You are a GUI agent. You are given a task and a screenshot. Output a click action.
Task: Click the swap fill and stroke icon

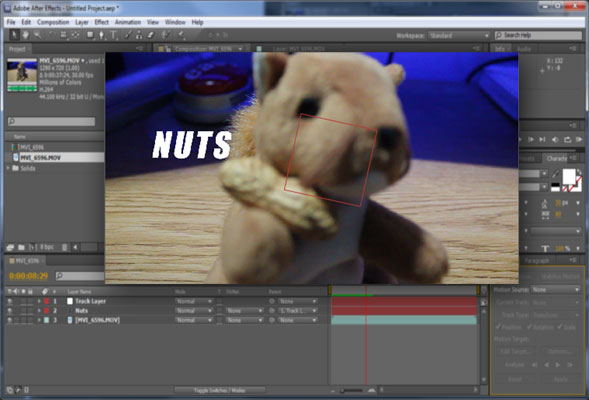tap(579, 172)
